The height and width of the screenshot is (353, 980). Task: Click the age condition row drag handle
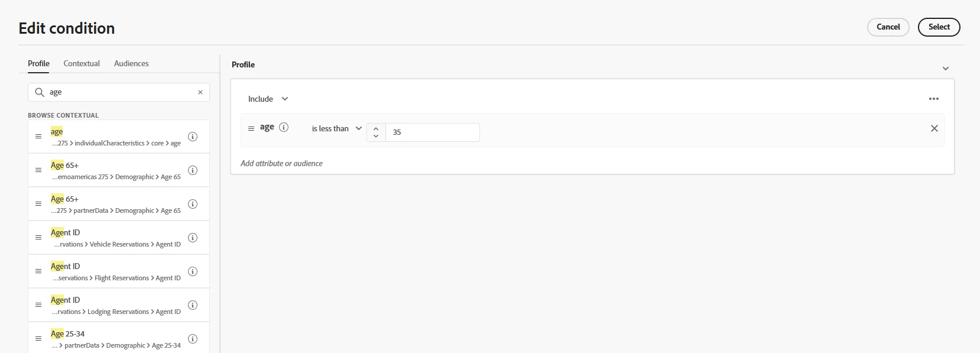tap(251, 128)
